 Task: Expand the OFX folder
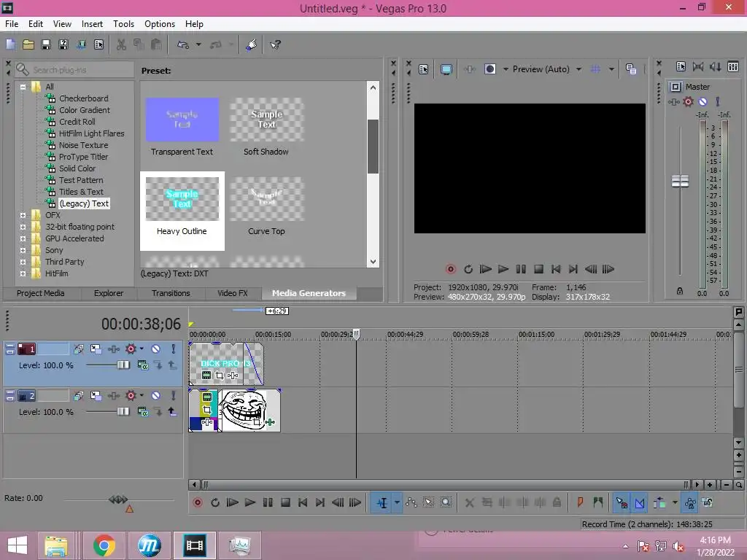(23, 215)
